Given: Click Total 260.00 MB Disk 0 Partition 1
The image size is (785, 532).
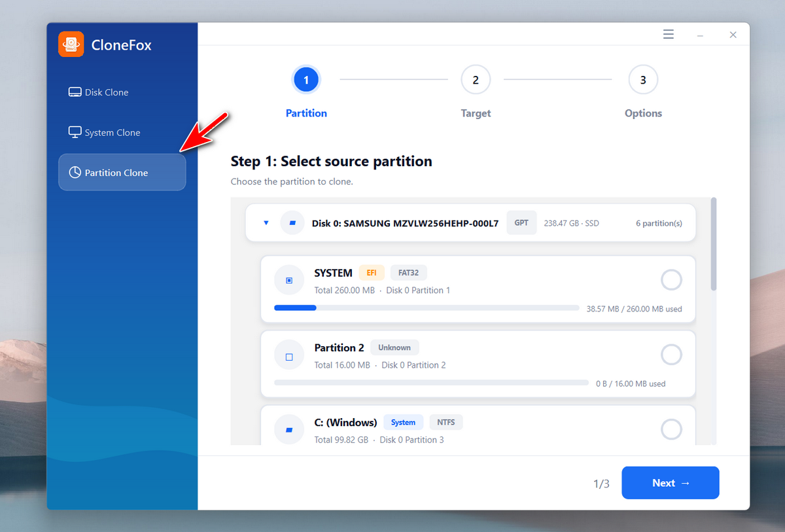Looking at the screenshot, I should pyautogui.click(x=382, y=290).
